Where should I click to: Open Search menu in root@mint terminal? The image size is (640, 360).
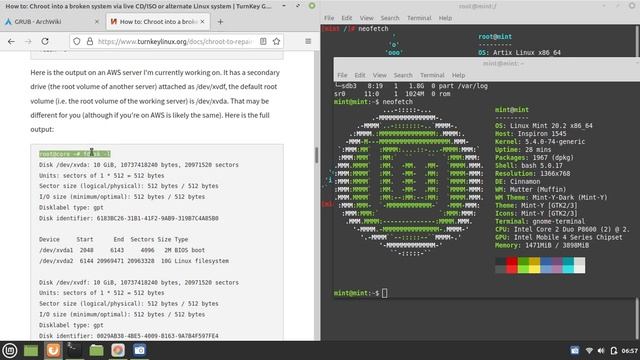tap(390, 18)
